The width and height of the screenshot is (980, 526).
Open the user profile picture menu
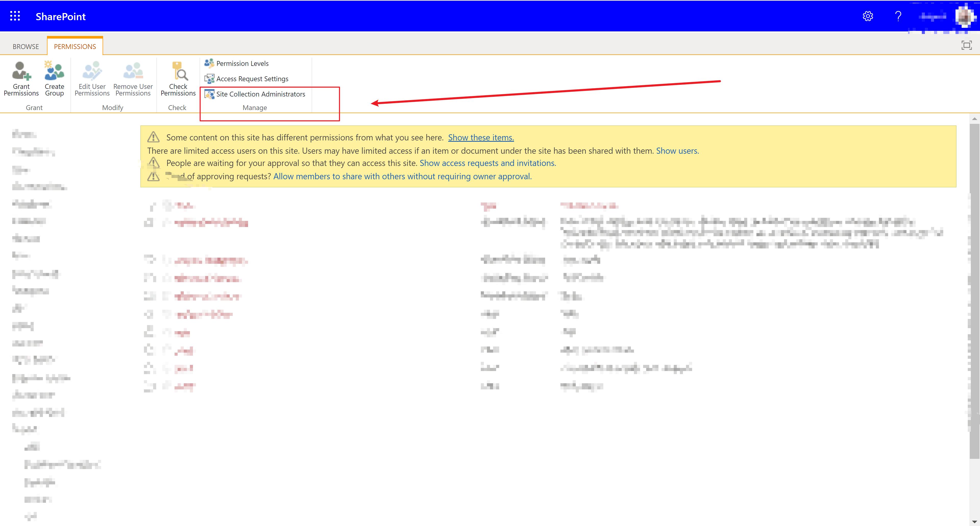click(x=965, y=16)
